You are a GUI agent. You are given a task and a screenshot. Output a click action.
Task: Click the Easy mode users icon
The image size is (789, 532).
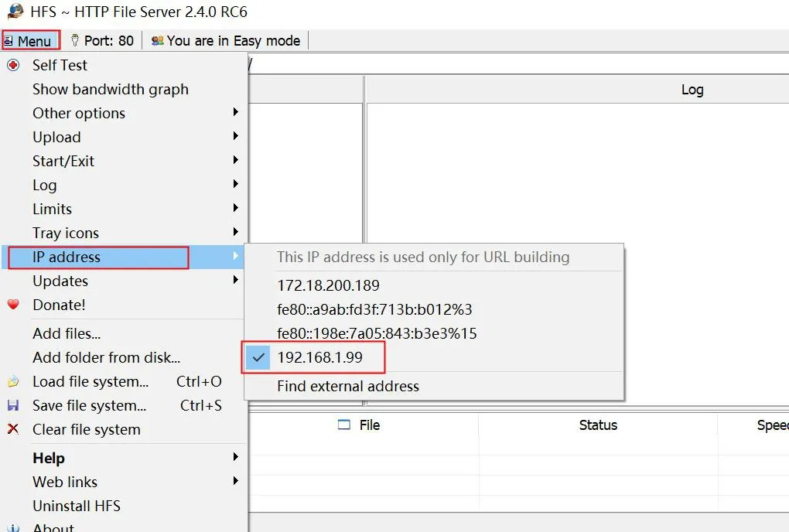(x=156, y=41)
